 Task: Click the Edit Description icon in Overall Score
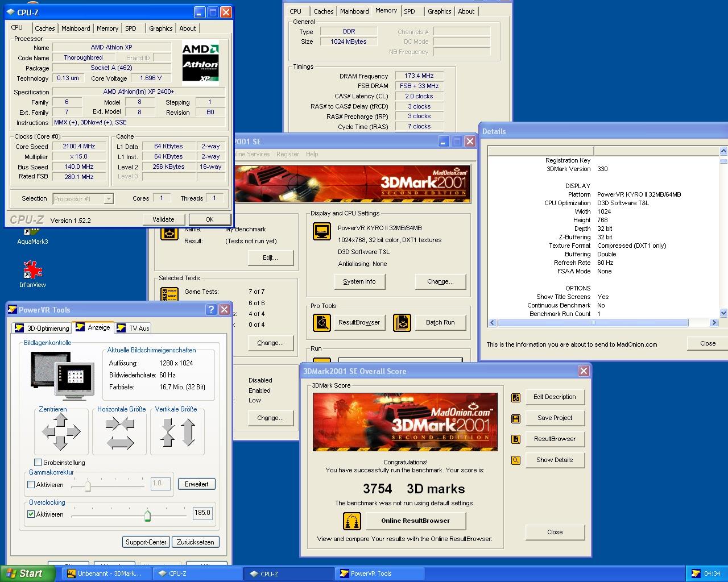(x=516, y=397)
